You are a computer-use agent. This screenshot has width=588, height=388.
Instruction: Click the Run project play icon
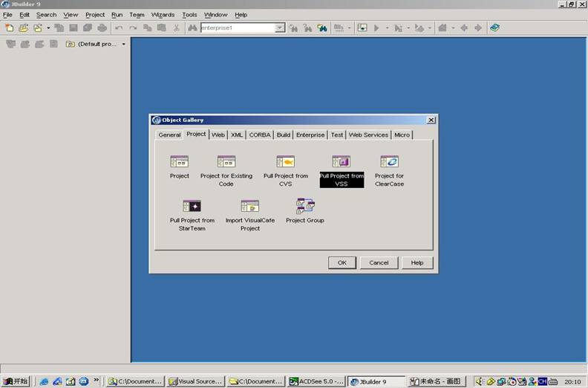(376, 28)
